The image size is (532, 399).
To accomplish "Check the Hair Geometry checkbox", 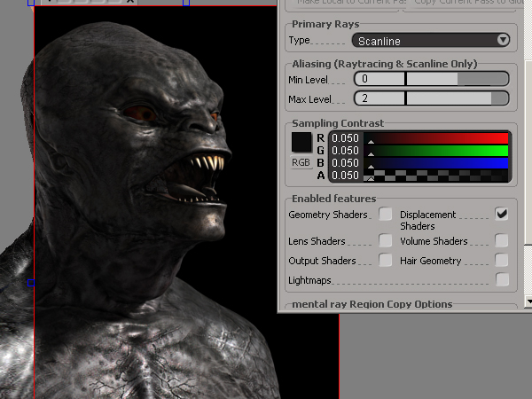I will pyautogui.click(x=502, y=260).
